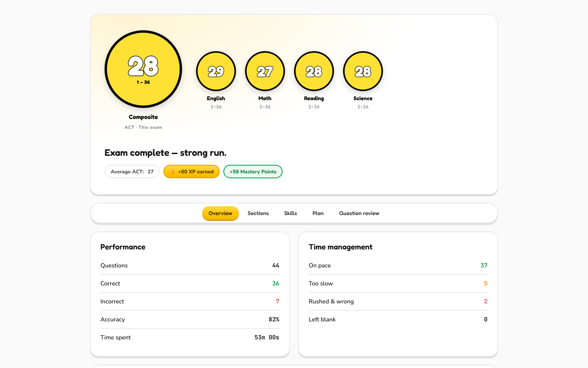
Task: Click the Reading 28 score circle
Action: pyautogui.click(x=314, y=71)
